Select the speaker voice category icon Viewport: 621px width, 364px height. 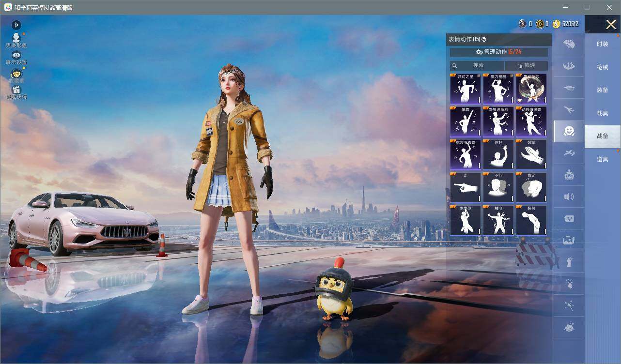(569, 197)
